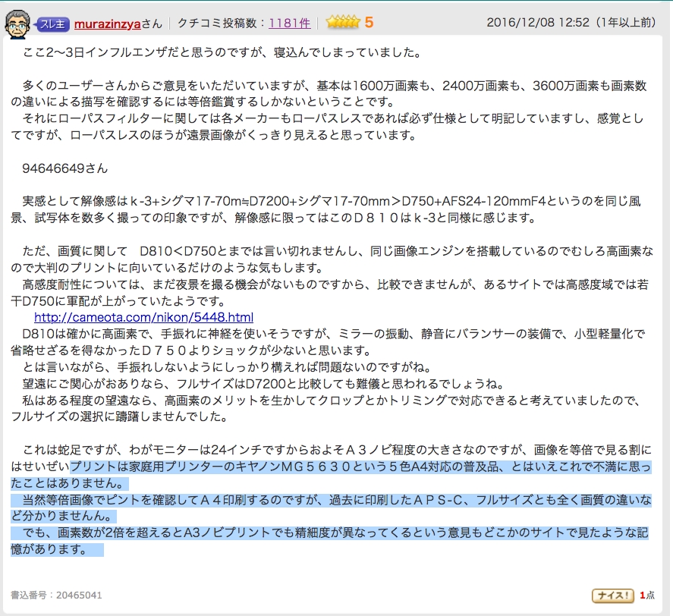Image resolution: width=673 pixels, height=616 pixels.
Task: Click the murazinzya user avatar
Action: (17, 24)
